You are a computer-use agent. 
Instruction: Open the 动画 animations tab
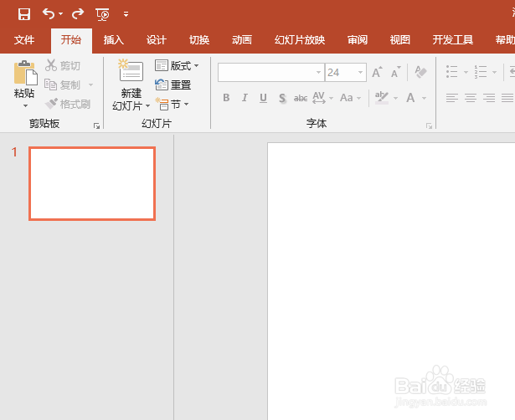(x=242, y=39)
